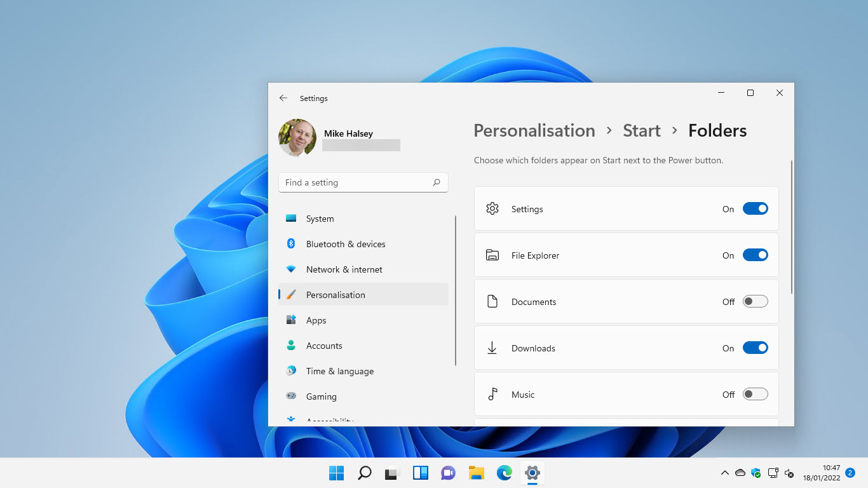
Task: Launch Microsoft Edge from taskbar
Action: tap(504, 473)
